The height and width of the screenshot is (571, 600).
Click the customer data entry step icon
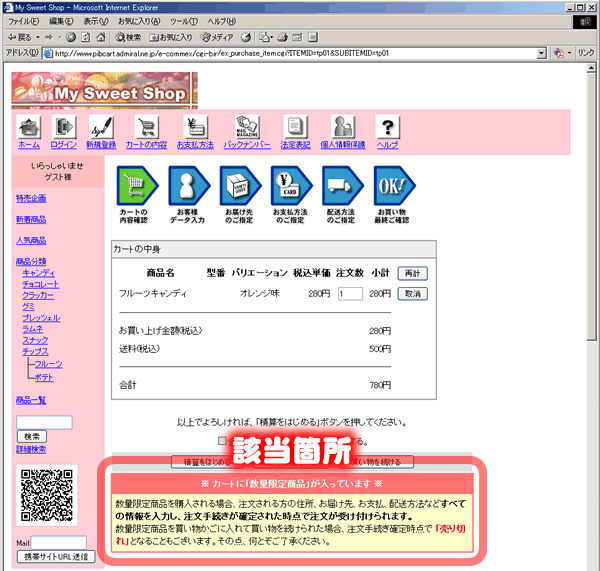click(x=189, y=186)
